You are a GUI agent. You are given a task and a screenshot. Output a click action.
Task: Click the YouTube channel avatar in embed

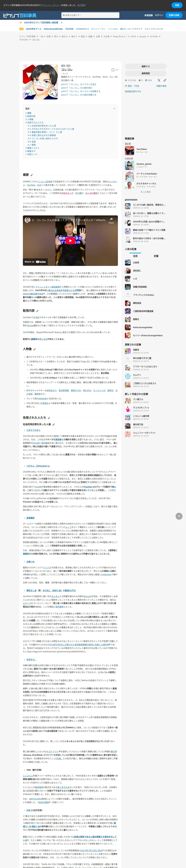(x=27, y=220)
